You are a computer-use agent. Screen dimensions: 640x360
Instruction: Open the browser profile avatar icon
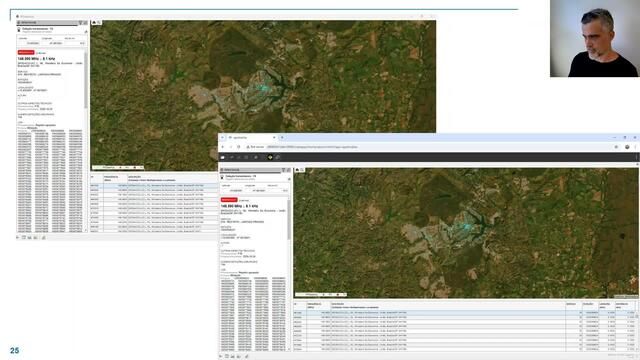627,147
